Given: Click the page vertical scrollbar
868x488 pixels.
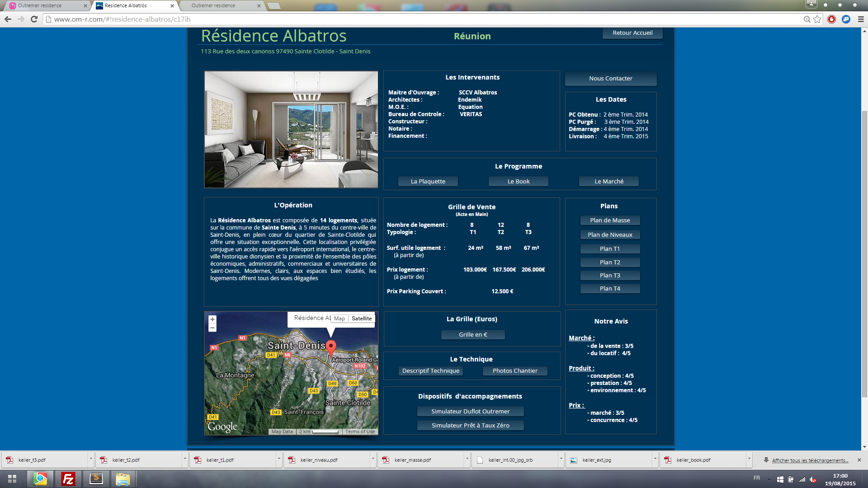Looking at the screenshot, I should click(x=864, y=255).
